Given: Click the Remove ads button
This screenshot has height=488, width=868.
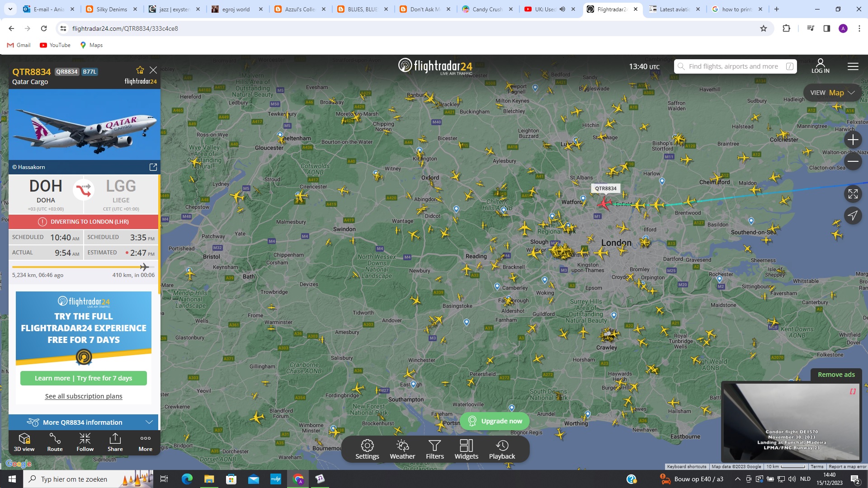Looking at the screenshot, I should coord(836,375).
